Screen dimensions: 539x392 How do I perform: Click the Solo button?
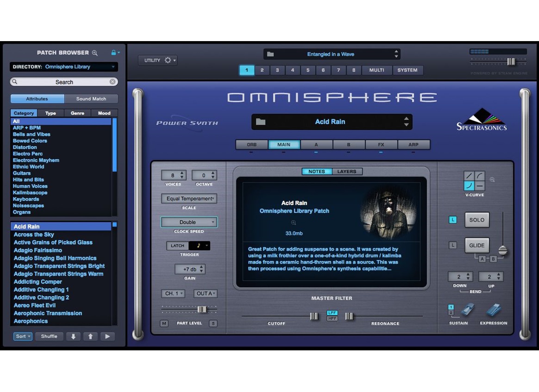pyautogui.click(x=477, y=220)
